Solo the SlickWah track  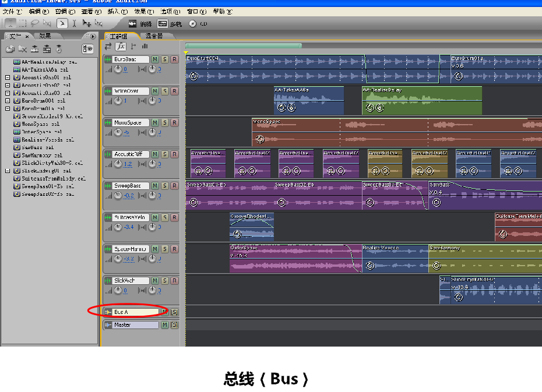tap(165, 281)
